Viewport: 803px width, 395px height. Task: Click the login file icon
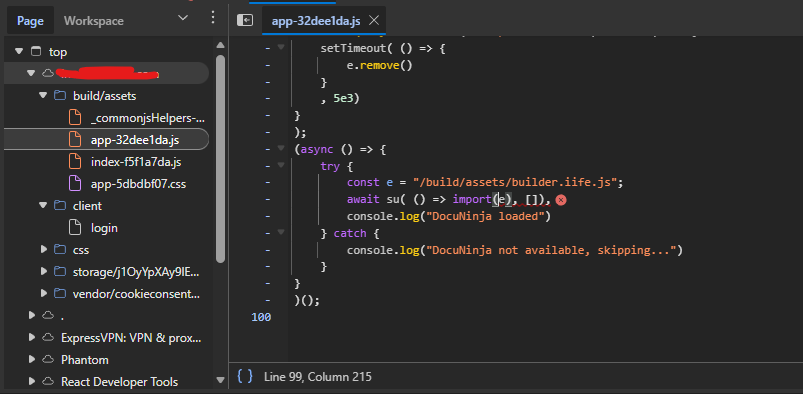pos(75,227)
